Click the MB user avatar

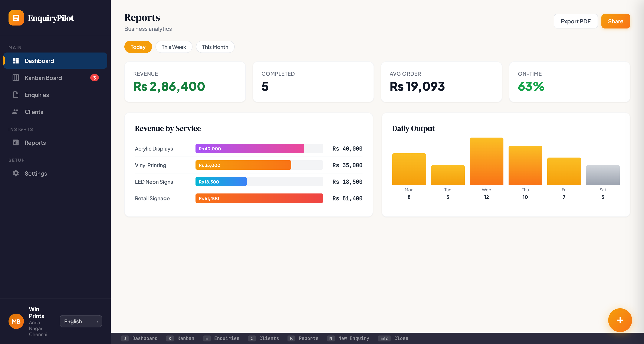(x=16, y=321)
